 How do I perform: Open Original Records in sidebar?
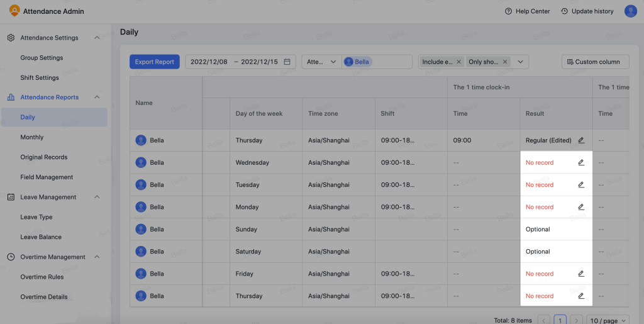43,157
